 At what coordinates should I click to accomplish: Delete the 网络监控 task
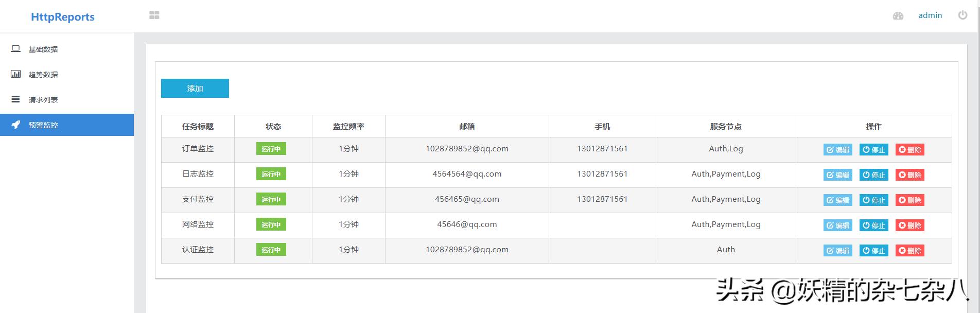point(910,225)
